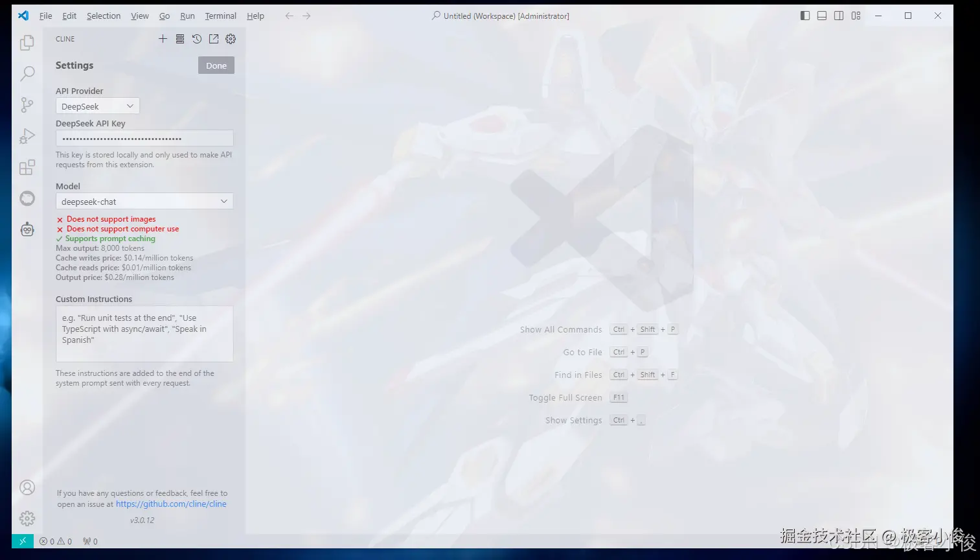
Task: Click the VS Code logo icon
Action: [23, 16]
